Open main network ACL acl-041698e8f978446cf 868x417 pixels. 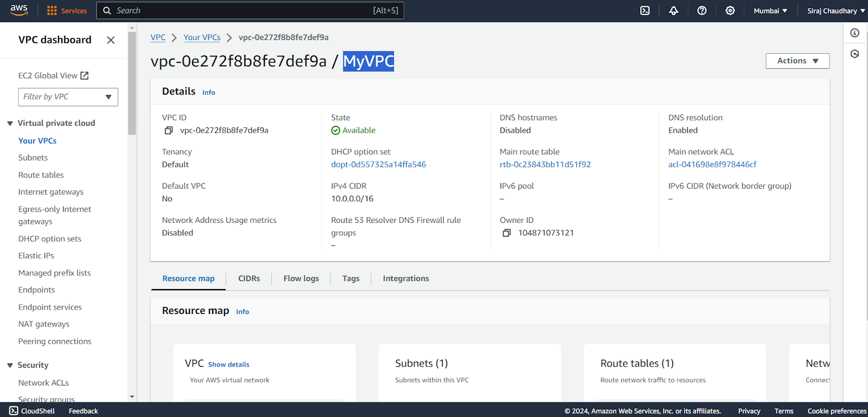click(712, 165)
